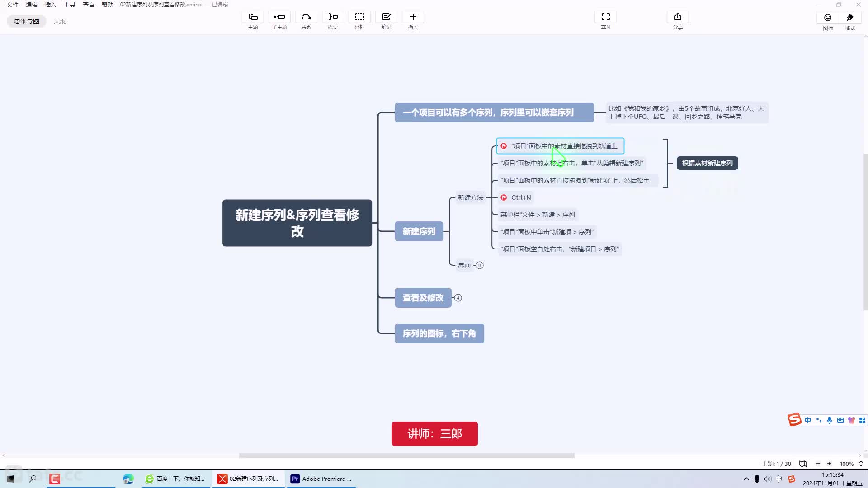Select topic 一个项目可以有多个序列

tap(494, 113)
